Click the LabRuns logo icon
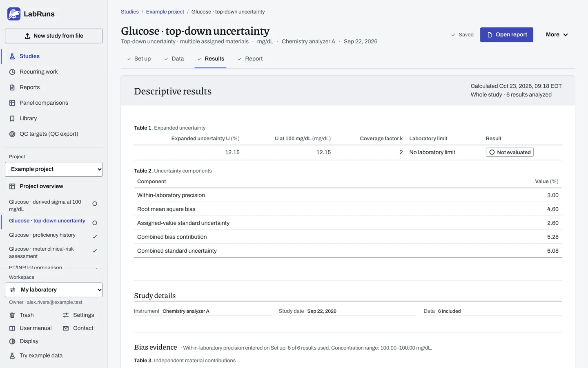The height and width of the screenshot is (368, 588). point(14,14)
